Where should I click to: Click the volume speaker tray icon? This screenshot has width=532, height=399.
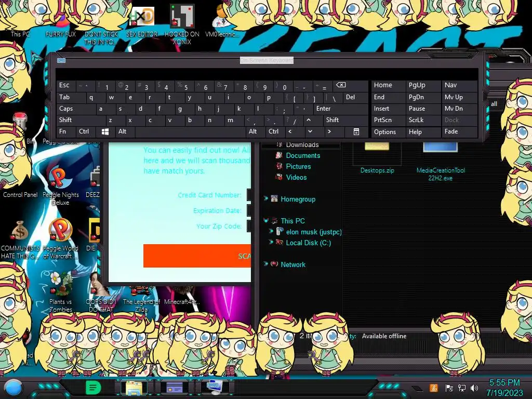[x=474, y=388]
